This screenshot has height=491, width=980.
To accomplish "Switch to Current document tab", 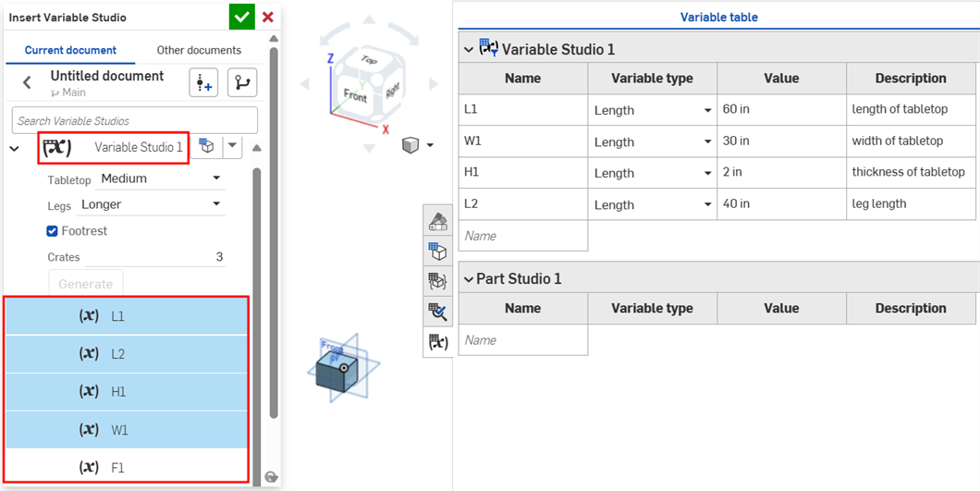I will tap(70, 50).
